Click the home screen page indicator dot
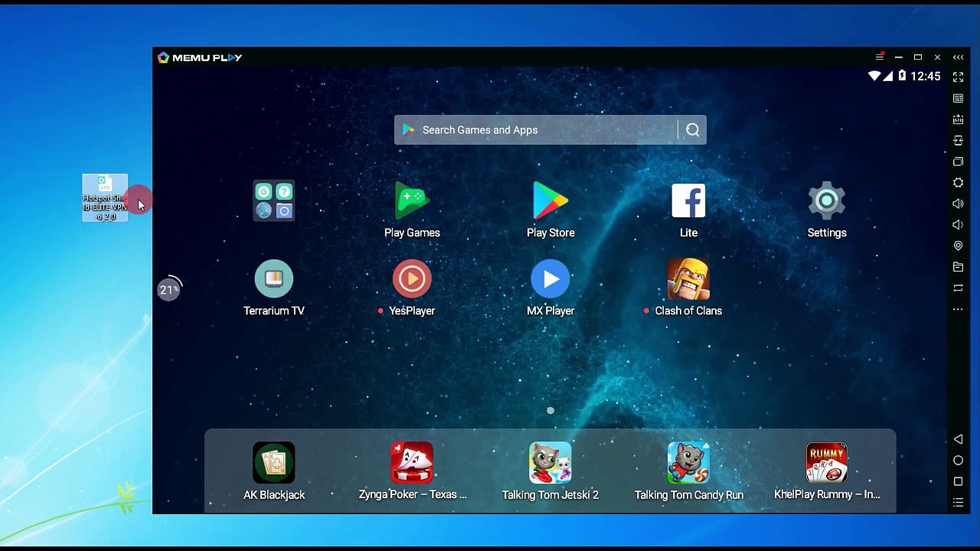The height and width of the screenshot is (551, 980). coord(550,411)
